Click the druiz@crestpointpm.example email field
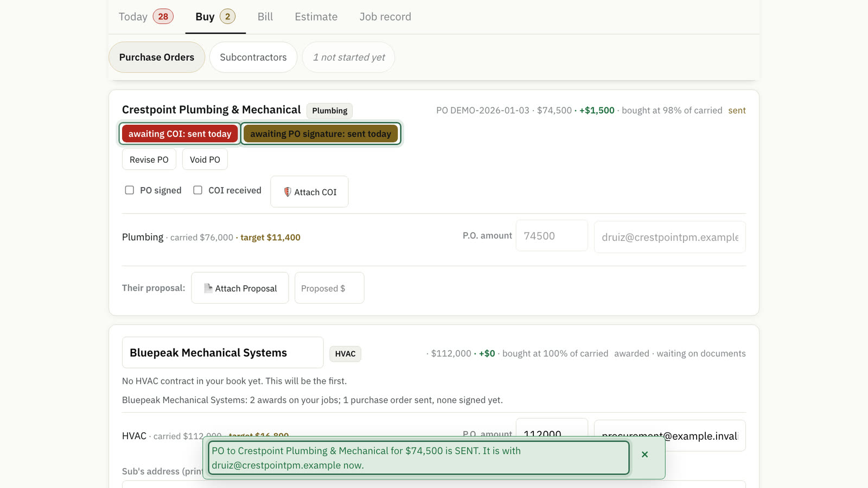This screenshot has height=488, width=868. (x=670, y=237)
